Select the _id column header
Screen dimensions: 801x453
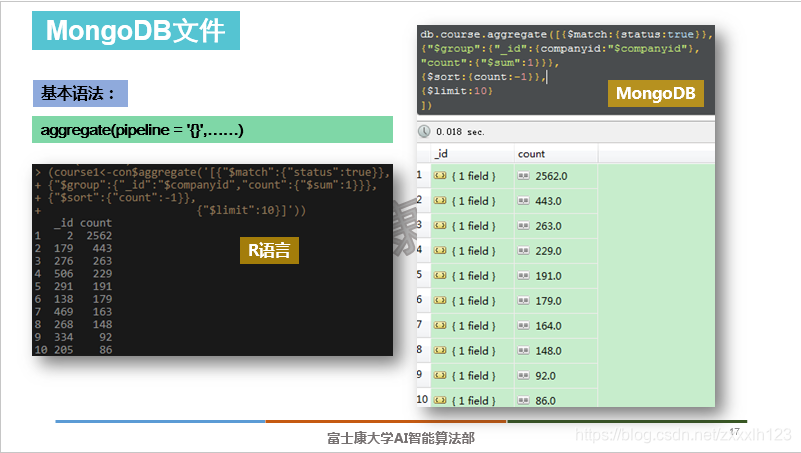(x=473, y=154)
